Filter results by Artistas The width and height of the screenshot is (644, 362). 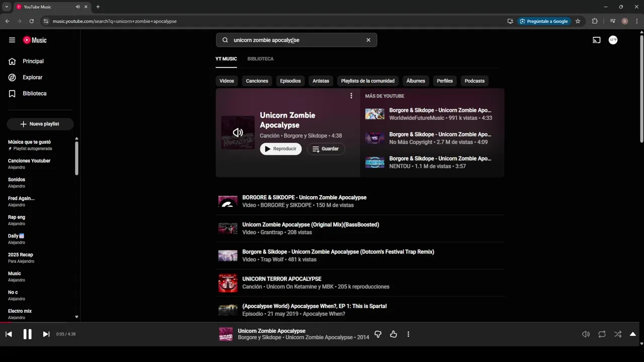(x=320, y=81)
